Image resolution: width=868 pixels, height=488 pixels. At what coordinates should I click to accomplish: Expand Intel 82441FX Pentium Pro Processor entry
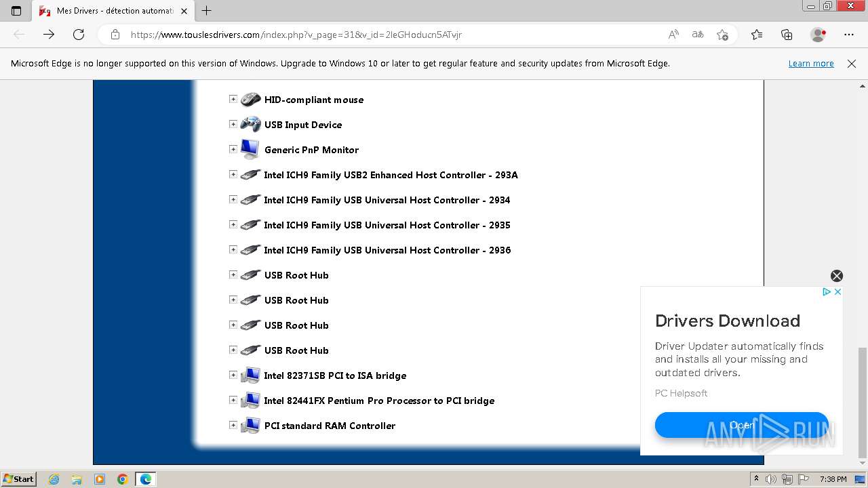pyautogui.click(x=233, y=400)
